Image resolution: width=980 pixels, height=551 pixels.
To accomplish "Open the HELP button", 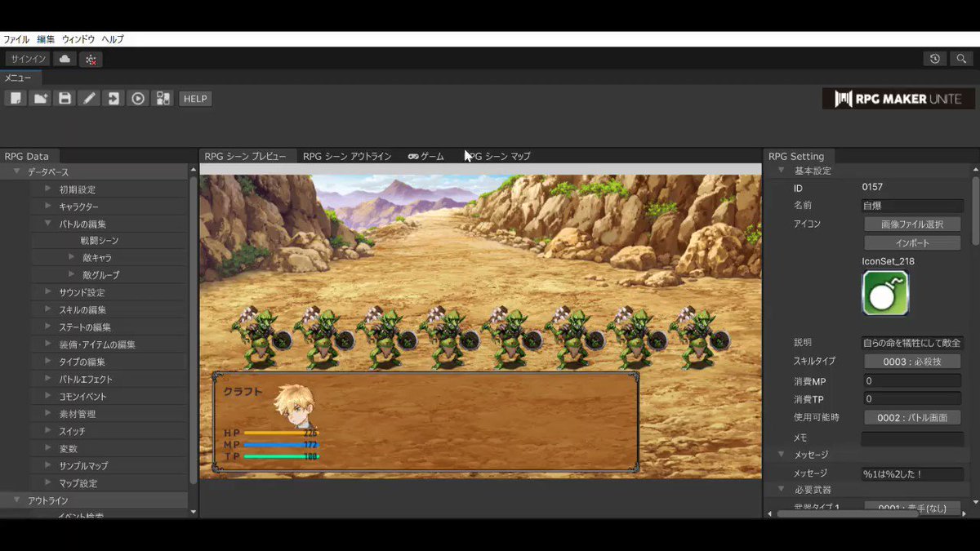I will [195, 99].
